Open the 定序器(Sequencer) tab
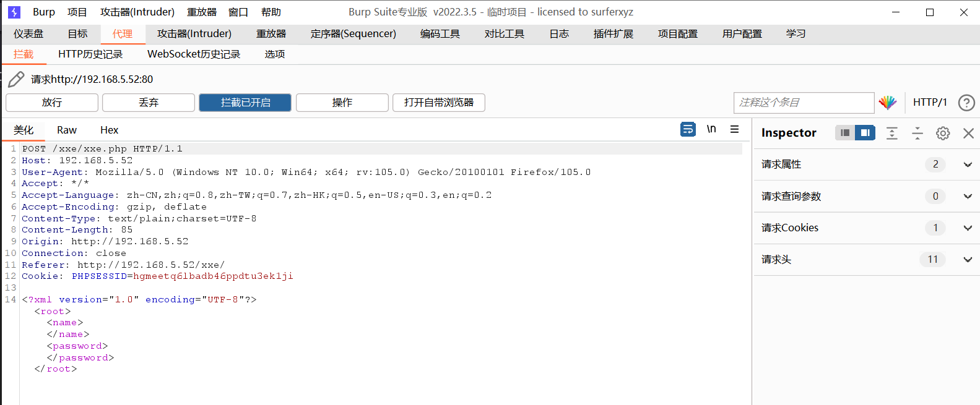980x405 pixels. (353, 34)
